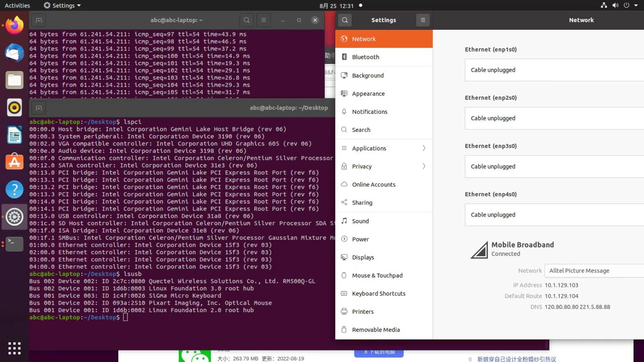Select Background in Settings sidebar
The height and width of the screenshot is (362, 644).
pyautogui.click(x=384, y=75)
